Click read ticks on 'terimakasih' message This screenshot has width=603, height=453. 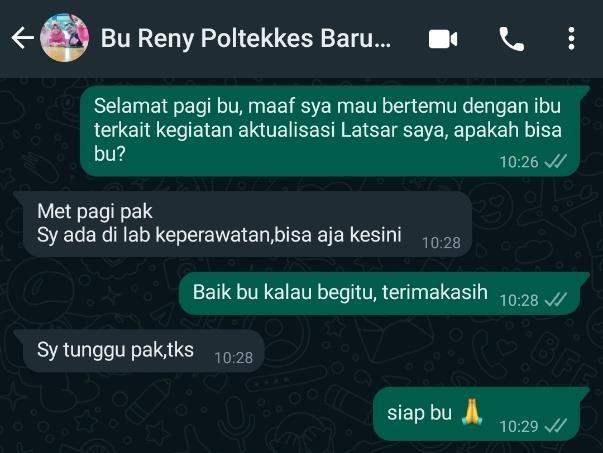coord(556,300)
